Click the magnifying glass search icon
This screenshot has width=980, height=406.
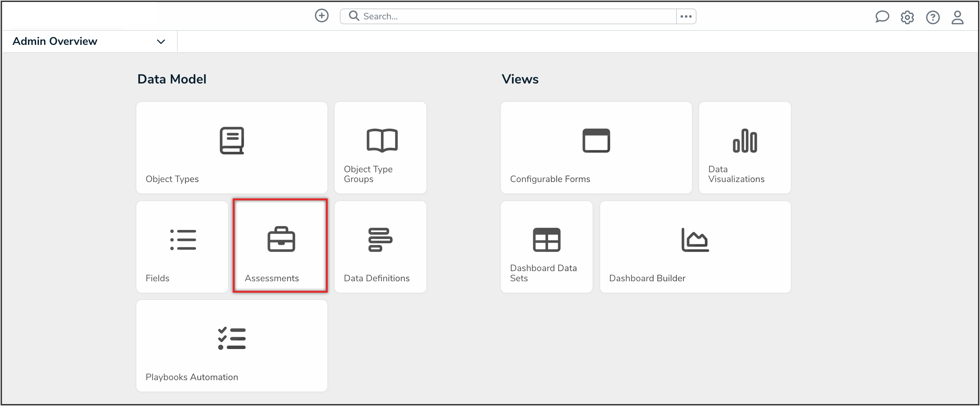[354, 16]
